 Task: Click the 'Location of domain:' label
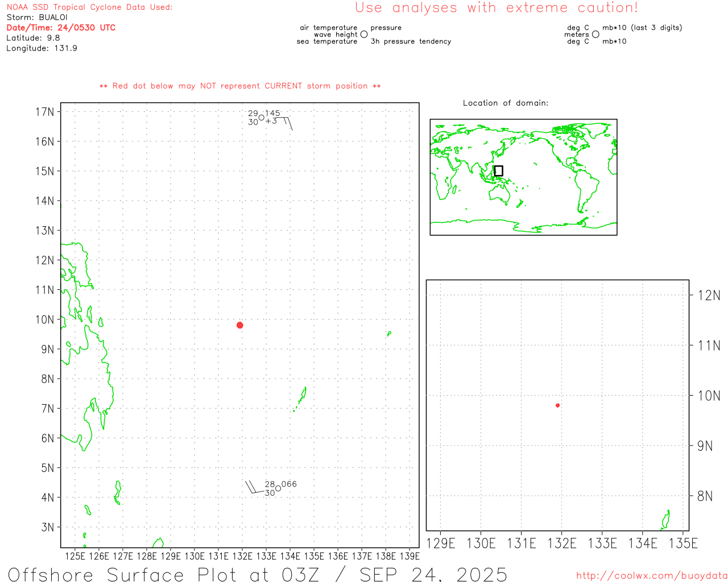click(506, 103)
